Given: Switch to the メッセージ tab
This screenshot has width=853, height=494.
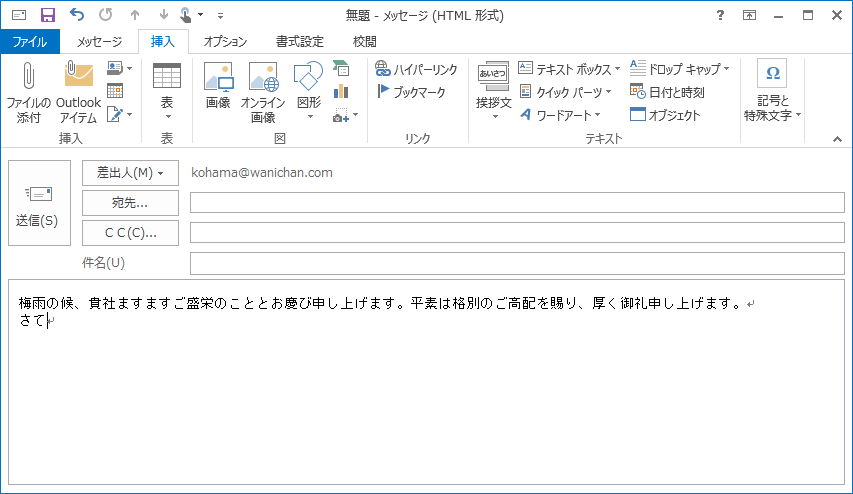Looking at the screenshot, I should pos(99,41).
